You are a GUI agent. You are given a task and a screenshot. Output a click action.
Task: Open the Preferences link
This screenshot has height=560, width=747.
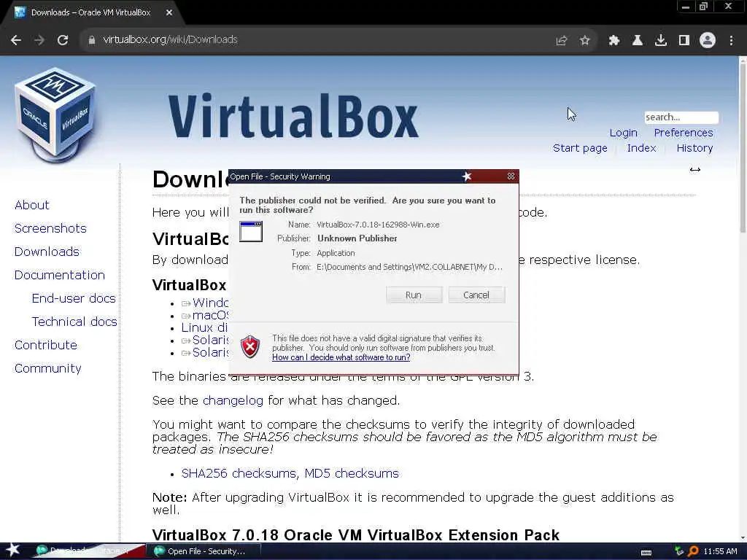(683, 133)
